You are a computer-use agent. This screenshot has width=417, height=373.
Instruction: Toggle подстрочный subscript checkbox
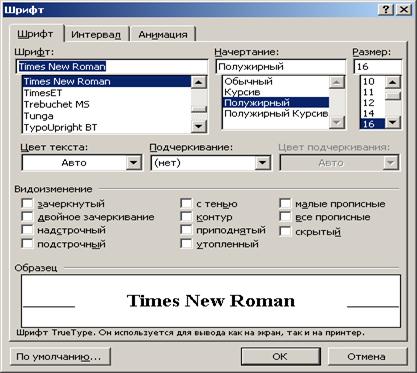pos(27,244)
